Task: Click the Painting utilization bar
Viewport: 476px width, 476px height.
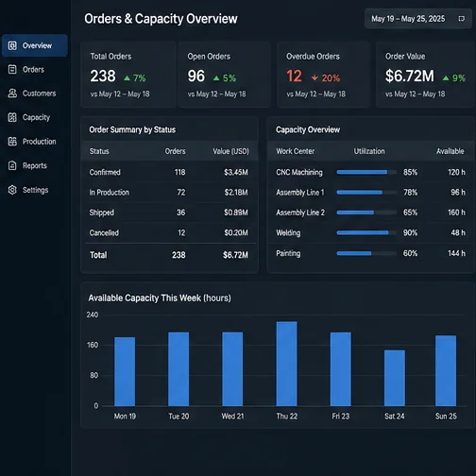Action: click(366, 253)
